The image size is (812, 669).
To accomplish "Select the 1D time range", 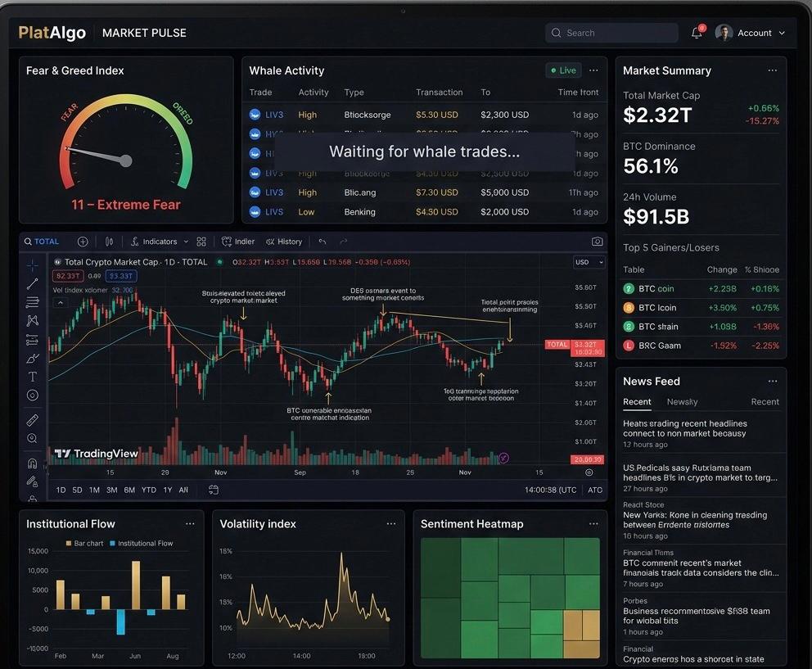I will click(61, 490).
